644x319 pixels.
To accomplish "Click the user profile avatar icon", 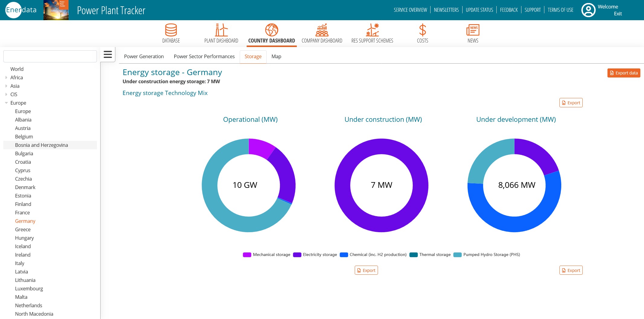I will coord(588,10).
